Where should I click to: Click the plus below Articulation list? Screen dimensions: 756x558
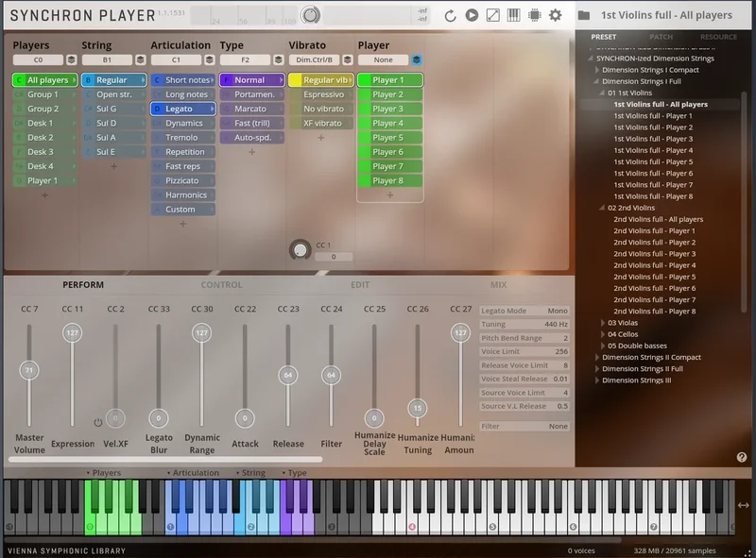[x=182, y=224]
